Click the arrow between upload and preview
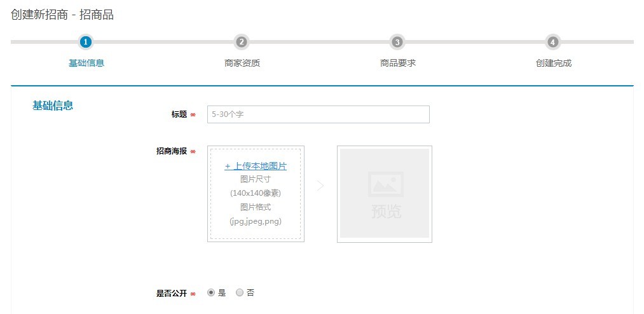The image size is (644, 314). [320, 186]
